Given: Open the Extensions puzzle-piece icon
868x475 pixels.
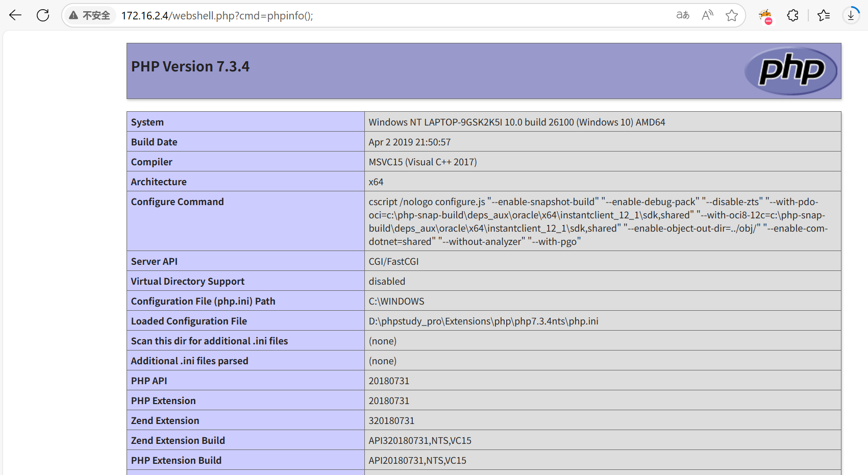Looking at the screenshot, I should coord(792,15).
